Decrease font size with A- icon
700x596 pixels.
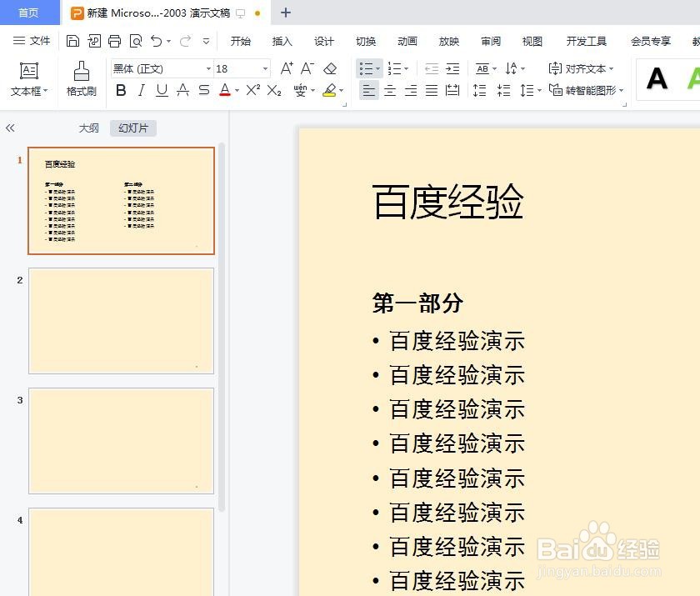pyautogui.click(x=307, y=68)
